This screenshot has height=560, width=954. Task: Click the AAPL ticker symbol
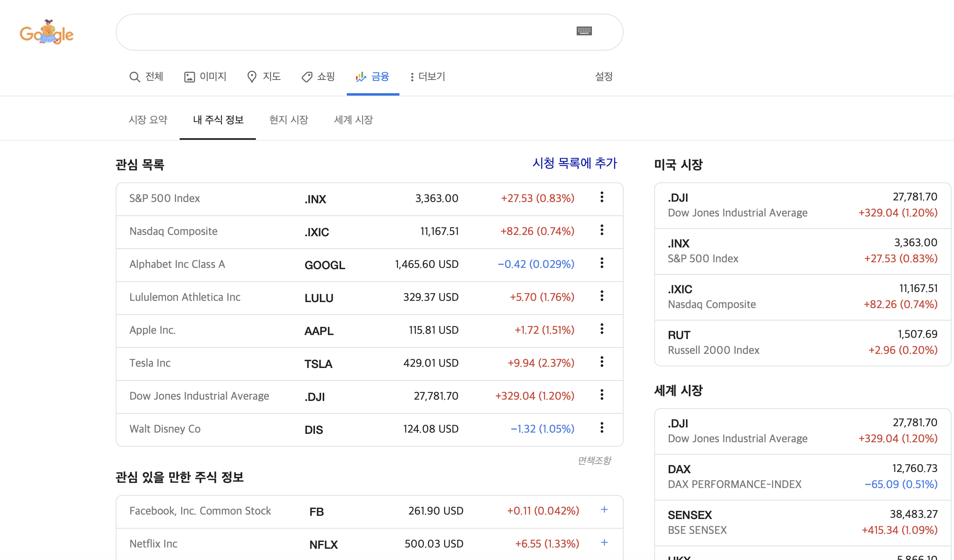pos(319,331)
